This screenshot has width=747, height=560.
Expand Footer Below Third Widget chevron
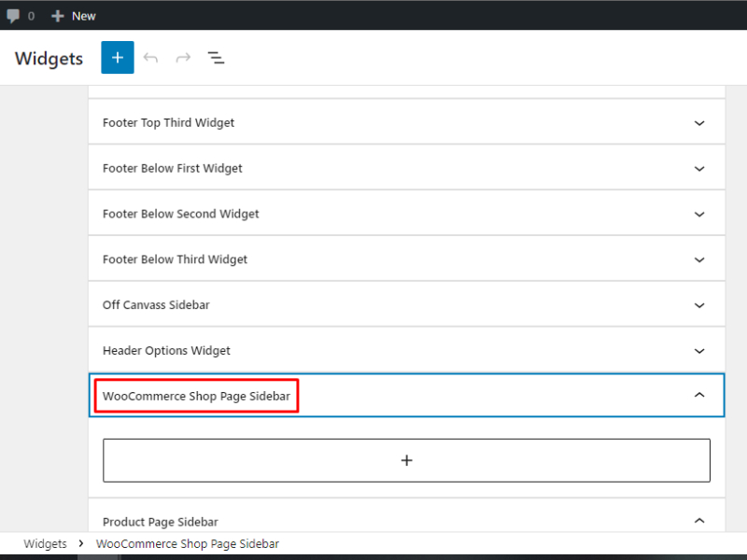(x=699, y=259)
